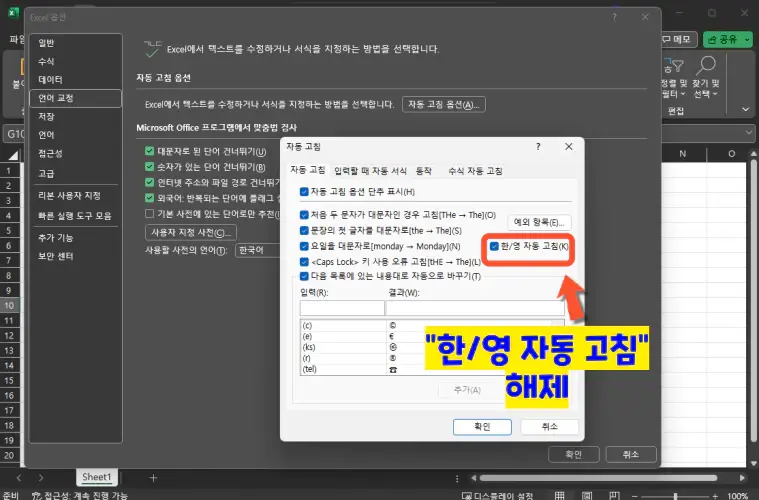Switch to 수식 자동 고침 tab
759x500 pixels.
[475, 171]
